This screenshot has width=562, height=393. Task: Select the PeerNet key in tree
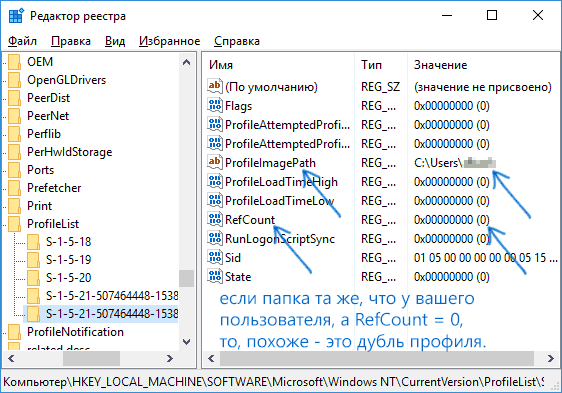click(x=48, y=116)
